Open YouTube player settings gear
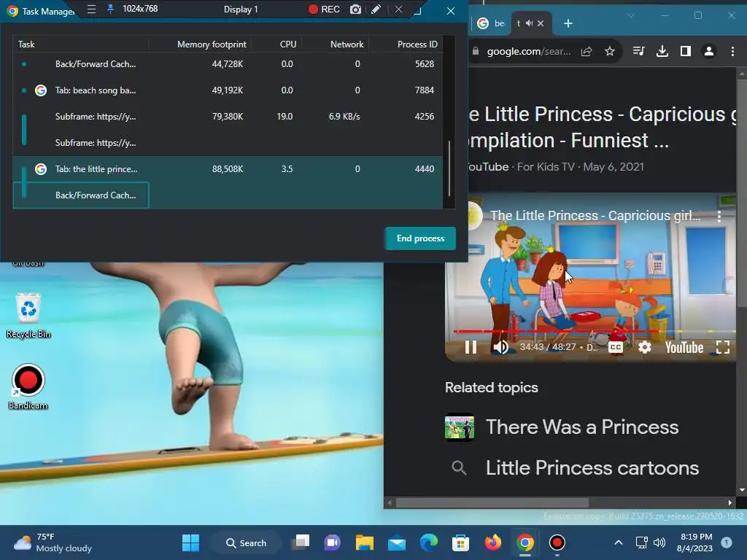Viewport: 747px width, 560px height. tap(645, 347)
